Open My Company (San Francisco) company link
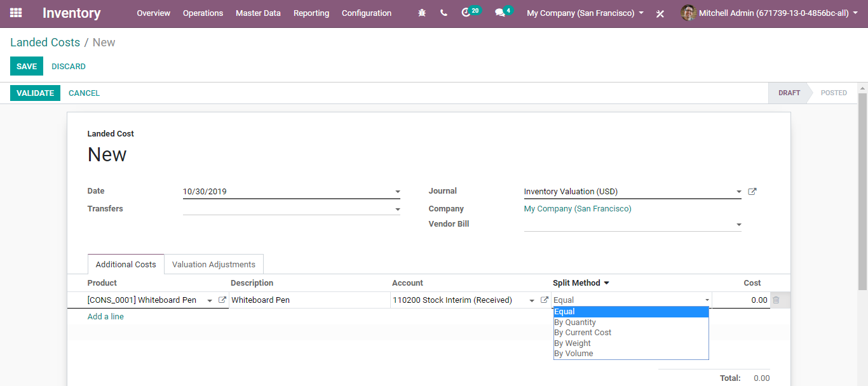The width and height of the screenshot is (868, 386). tap(578, 209)
